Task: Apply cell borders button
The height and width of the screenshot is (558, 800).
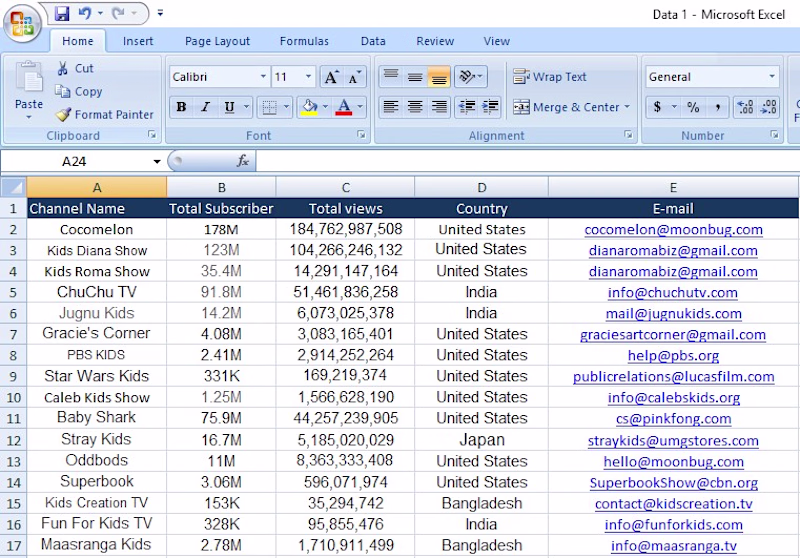Action: coord(269,107)
